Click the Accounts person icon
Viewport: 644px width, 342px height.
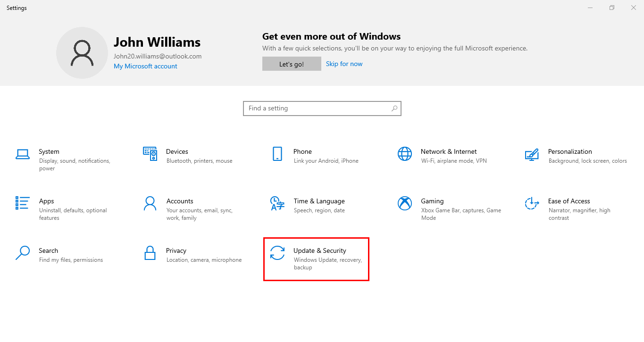click(x=150, y=203)
